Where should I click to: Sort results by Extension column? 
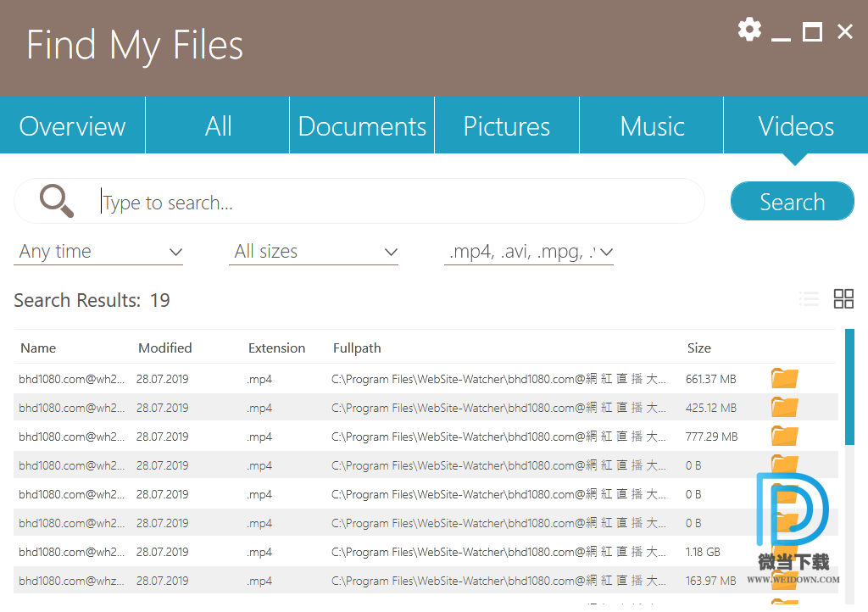click(277, 348)
